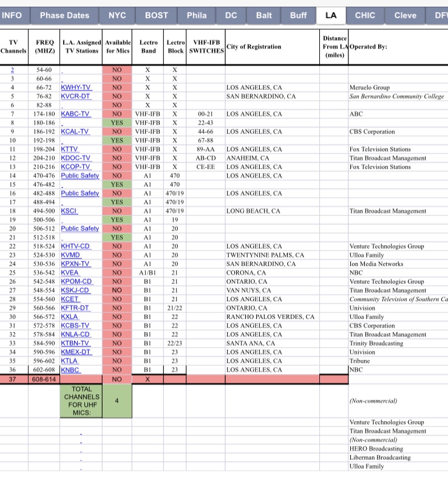Select the Balt tab
Image resolution: width=448 pixels, height=481 pixels.
264,15
